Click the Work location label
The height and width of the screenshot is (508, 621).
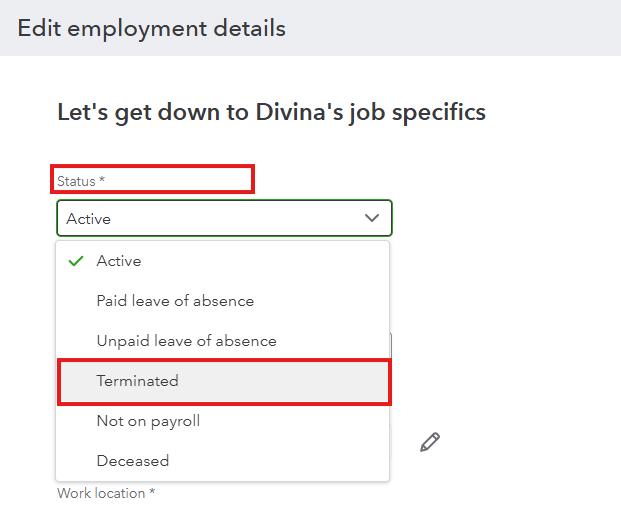tap(102, 493)
